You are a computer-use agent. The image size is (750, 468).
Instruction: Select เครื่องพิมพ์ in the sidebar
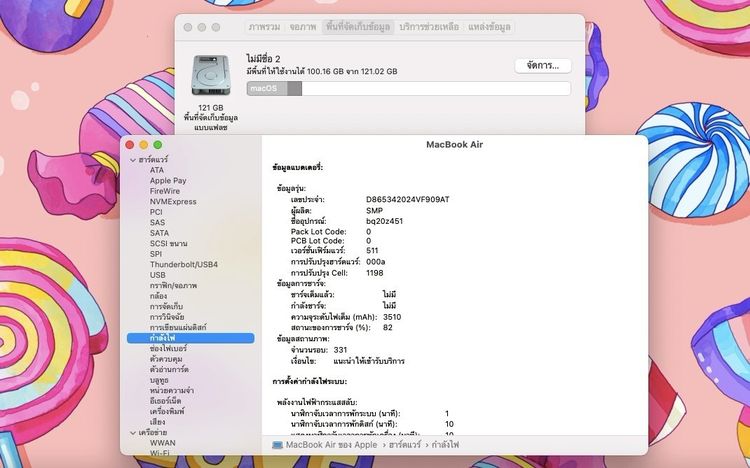(167, 411)
